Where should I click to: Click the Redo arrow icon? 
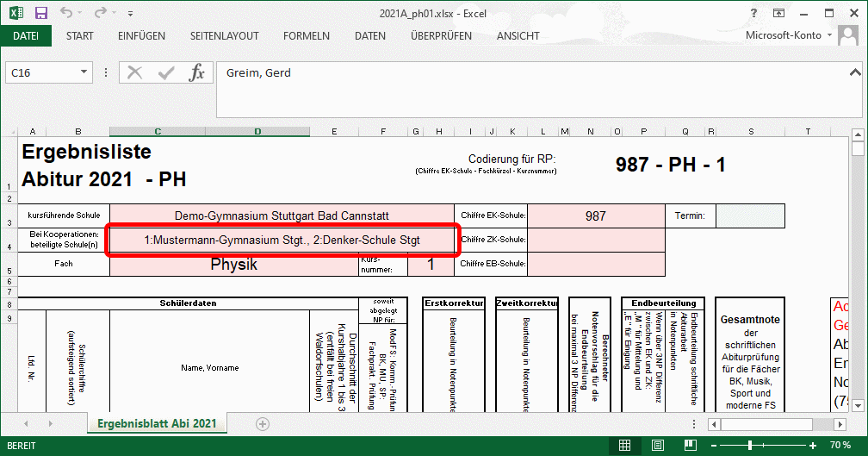(100, 13)
